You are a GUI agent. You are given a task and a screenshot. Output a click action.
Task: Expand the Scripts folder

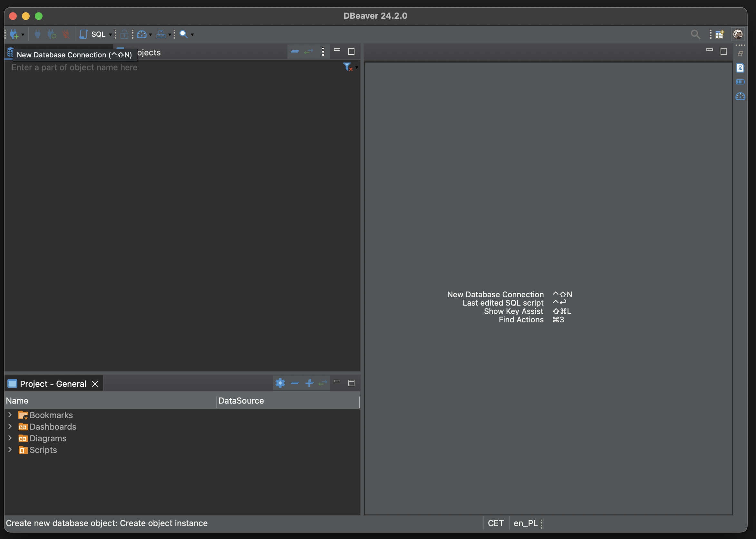click(x=9, y=449)
